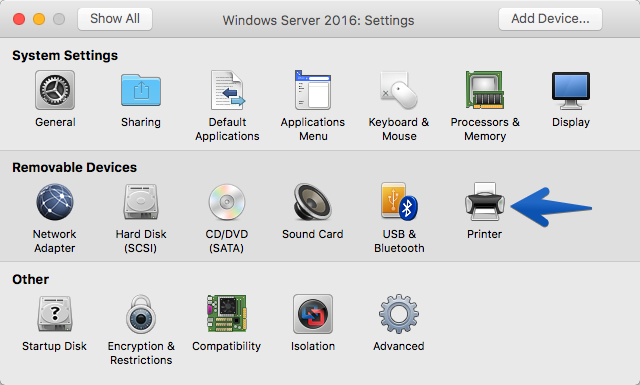Open the Printer device icon

pyautogui.click(x=485, y=202)
